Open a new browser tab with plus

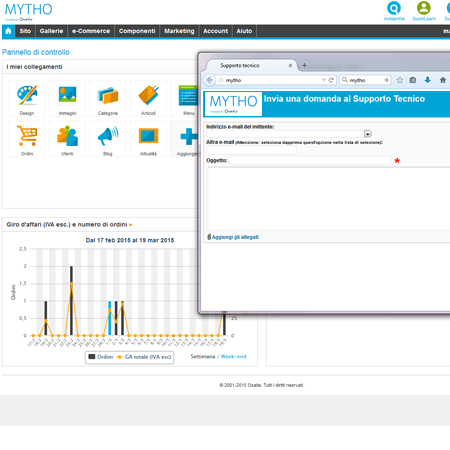click(304, 65)
